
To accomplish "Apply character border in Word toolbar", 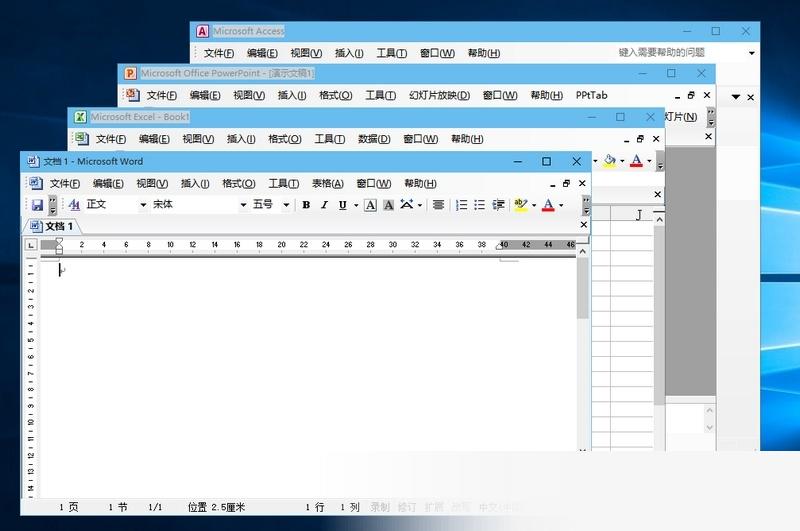I will 371,205.
